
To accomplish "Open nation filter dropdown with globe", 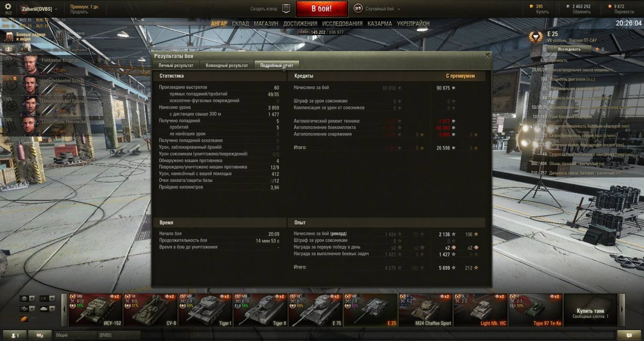I will click(27, 298).
